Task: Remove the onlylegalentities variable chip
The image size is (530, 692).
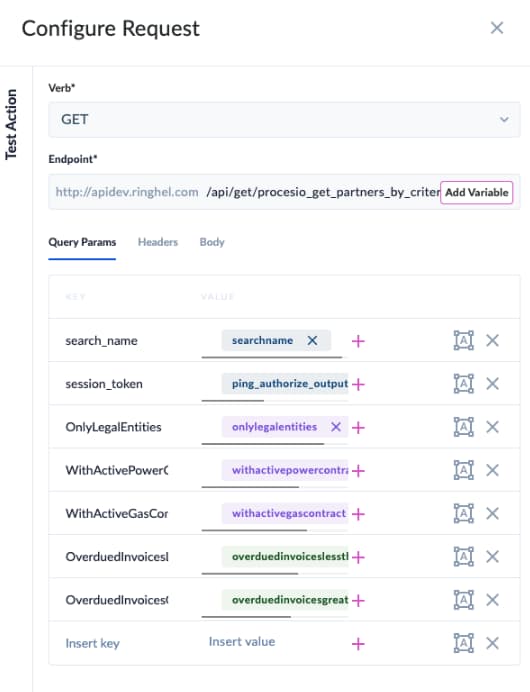Action: point(336,427)
